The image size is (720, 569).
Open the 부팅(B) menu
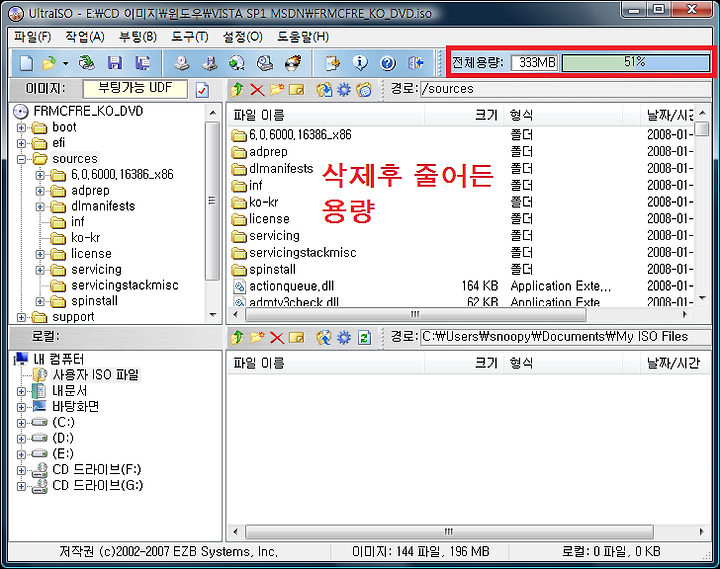[138, 37]
